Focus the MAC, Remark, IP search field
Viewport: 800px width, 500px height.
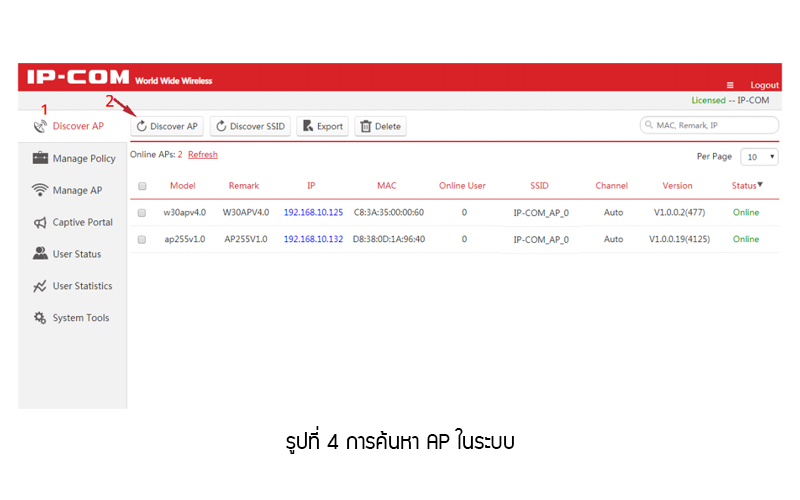(x=709, y=125)
